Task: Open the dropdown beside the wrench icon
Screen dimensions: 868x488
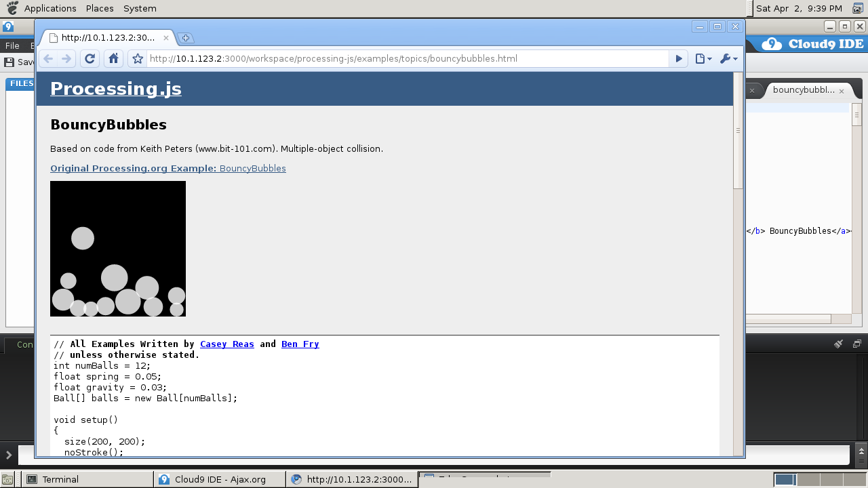Action: [733, 58]
